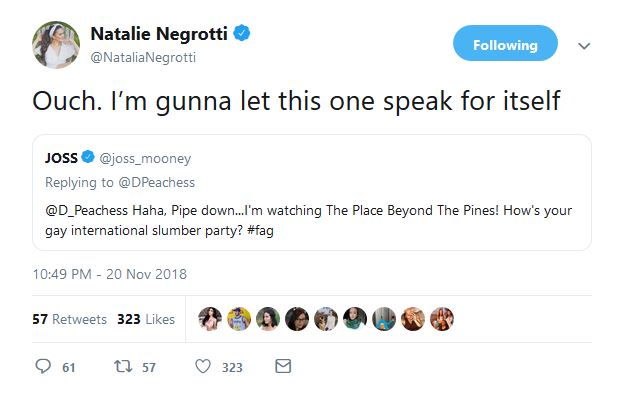Screen dimensions: 624x401
Task: Click the reply speech bubble icon
Action: tap(43, 367)
